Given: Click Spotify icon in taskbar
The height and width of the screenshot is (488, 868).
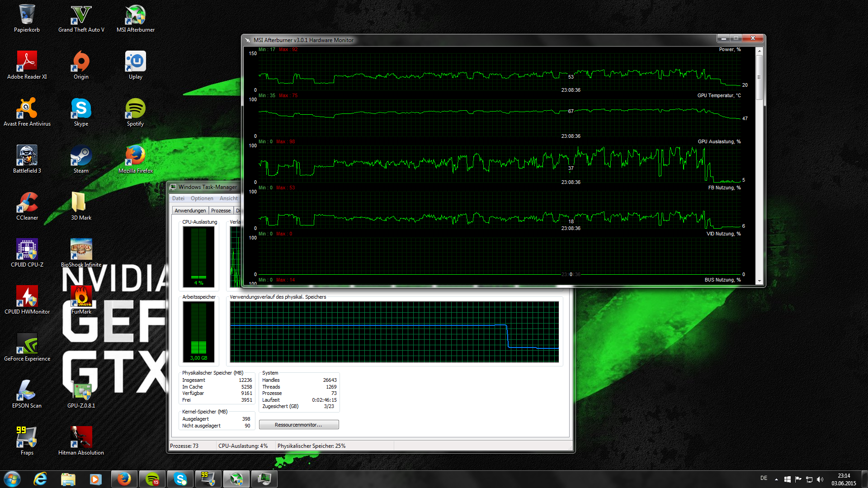Looking at the screenshot, I should click(152, 479).
